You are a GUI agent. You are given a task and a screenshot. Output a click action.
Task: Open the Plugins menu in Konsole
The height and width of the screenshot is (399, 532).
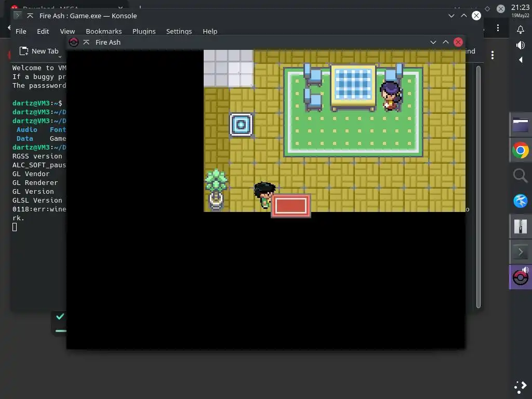144,31
